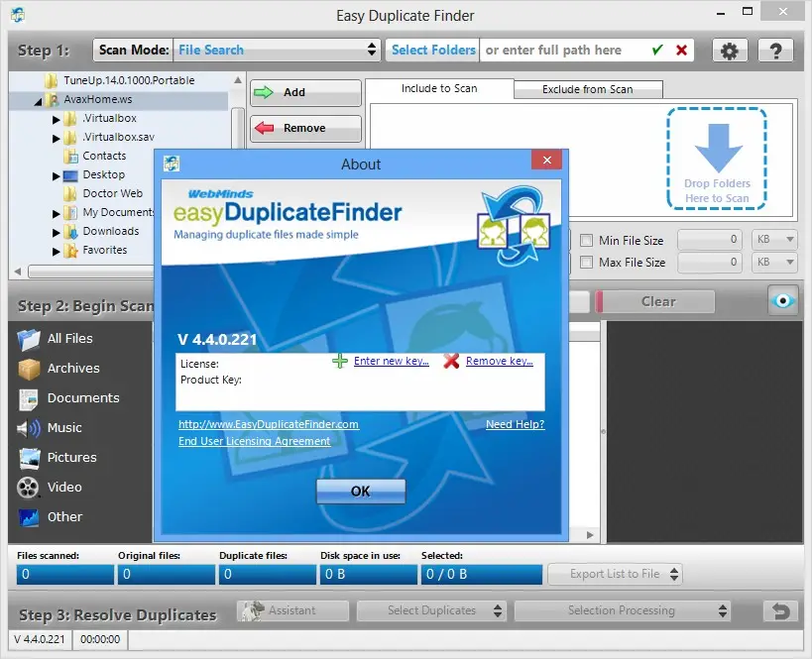This screenshot has width=812, height=659.
Task: Toggle the preview eye icon
Action: tap(782, 301)
